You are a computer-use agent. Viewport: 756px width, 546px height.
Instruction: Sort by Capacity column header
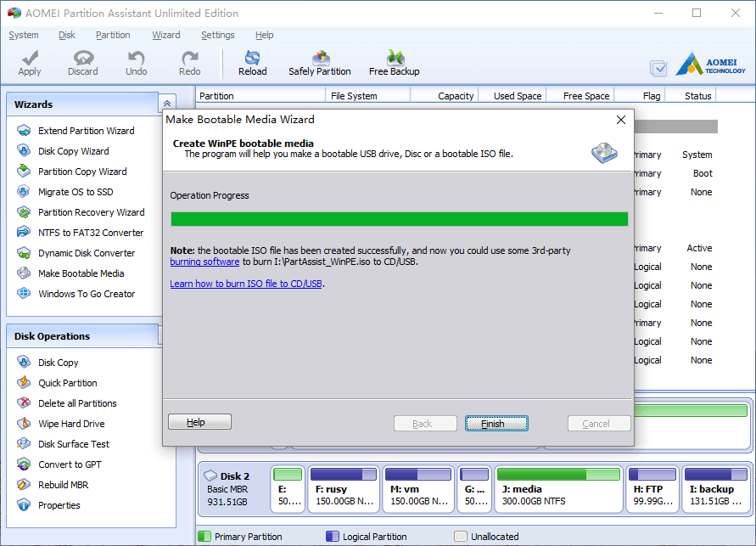(x=444, y=95)
